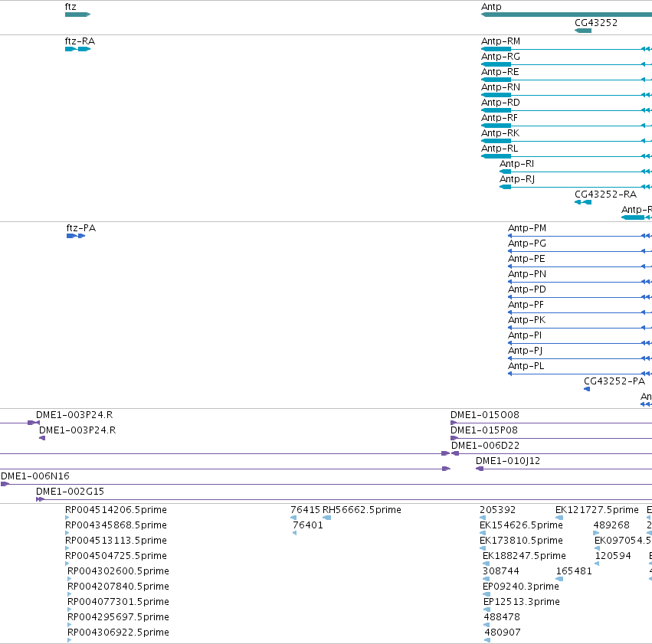Click the DME1-015O08 clone label

tap(485, 415)
